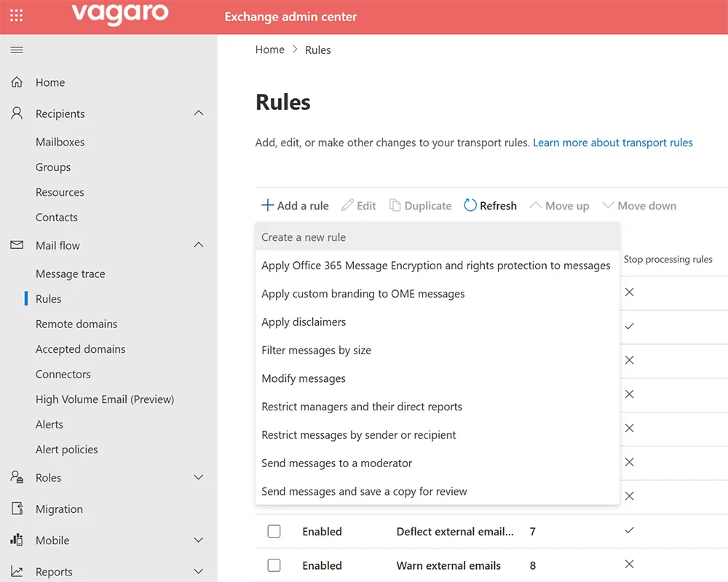
Task: Collapse the Recipients section
Action: pos(198,113)
